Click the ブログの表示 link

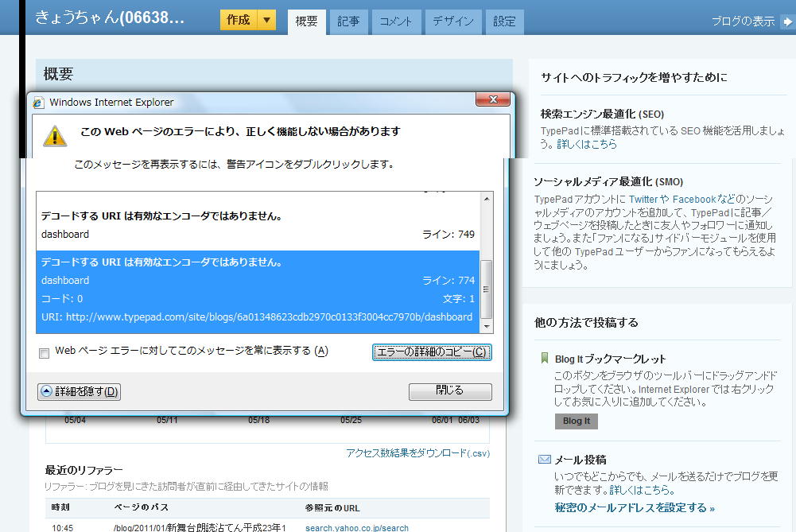coord(744,21)
